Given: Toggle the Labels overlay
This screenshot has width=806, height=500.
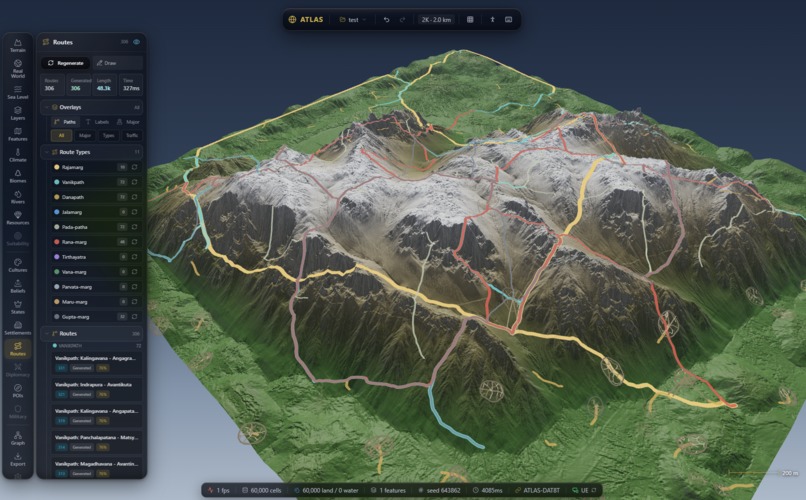Looking at the screenshot, I should pos(97,122).
